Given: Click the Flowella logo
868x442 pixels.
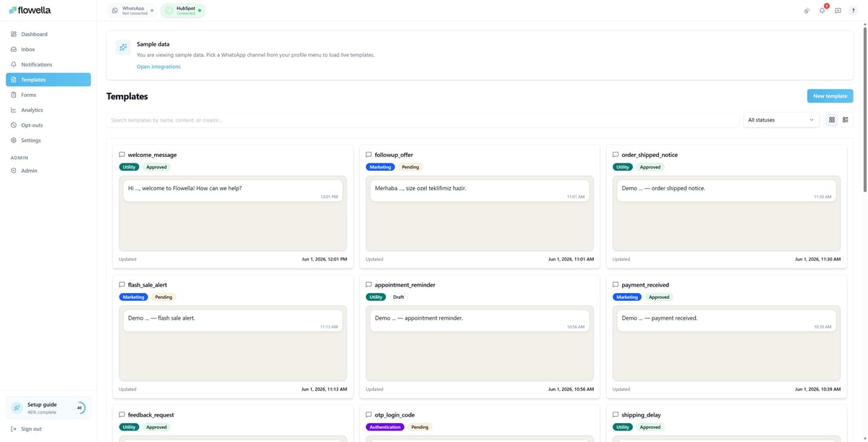Looking at the screenshot, I should point(30,10).
